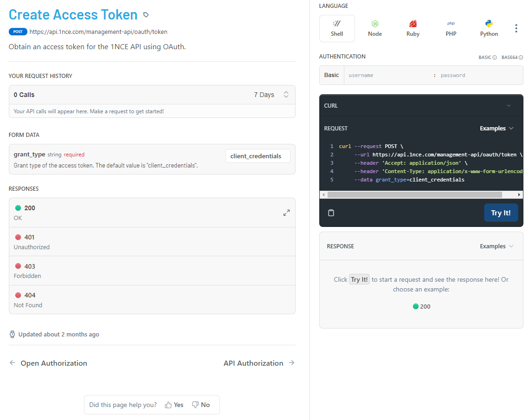Viewport: 529px width, 420px height.
Task: Click the POST method badge
Action: (x=18, y=32)
